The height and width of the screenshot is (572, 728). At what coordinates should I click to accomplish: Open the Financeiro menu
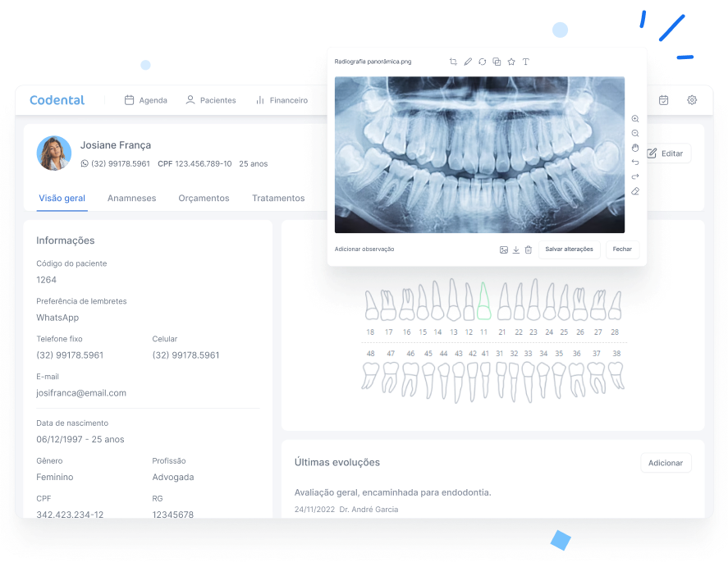point(282,100)
